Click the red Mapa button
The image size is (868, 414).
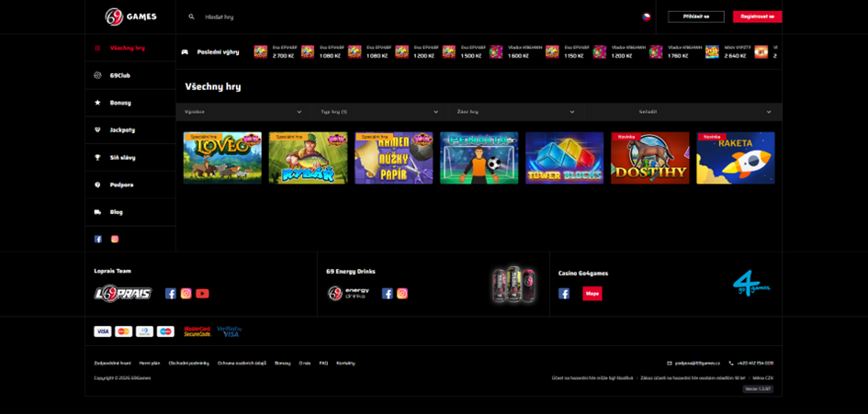click(592, 294)
